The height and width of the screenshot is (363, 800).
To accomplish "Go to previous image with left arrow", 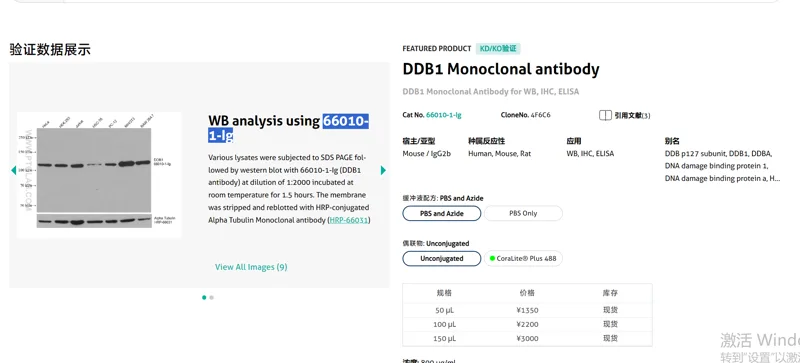I will pyautogui.click(x=13, y=171).
